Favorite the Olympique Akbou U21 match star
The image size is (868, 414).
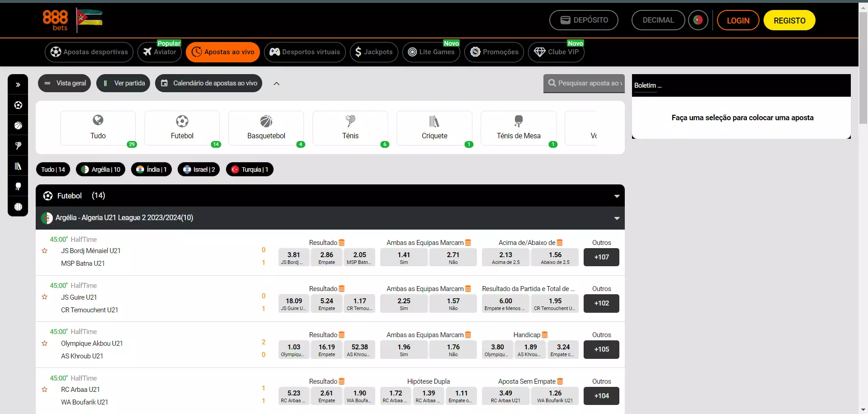coord(45,343)
